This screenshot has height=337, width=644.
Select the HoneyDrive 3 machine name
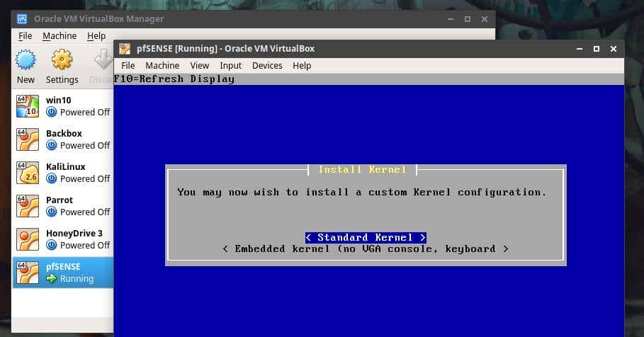(x=74, y=233)
